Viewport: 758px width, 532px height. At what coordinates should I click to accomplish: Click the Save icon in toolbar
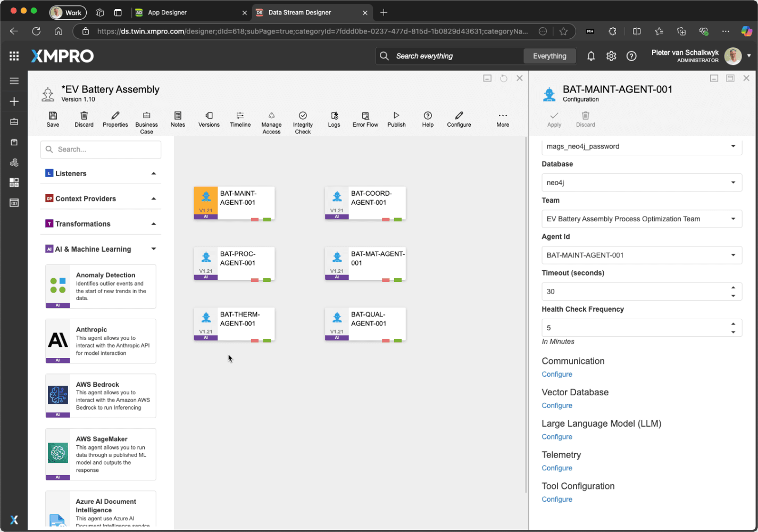[53, 119]
